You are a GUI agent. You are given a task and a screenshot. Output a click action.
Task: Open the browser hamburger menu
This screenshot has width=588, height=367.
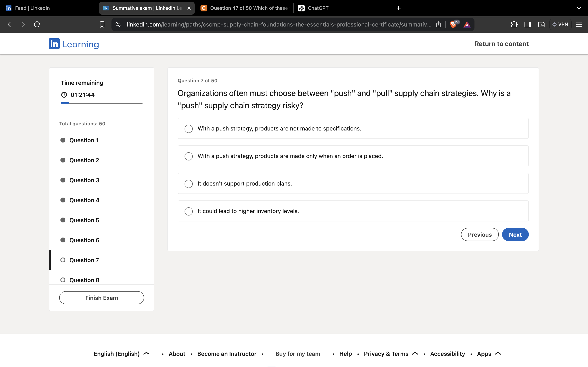pyautogui.click(x=579, y=24)
